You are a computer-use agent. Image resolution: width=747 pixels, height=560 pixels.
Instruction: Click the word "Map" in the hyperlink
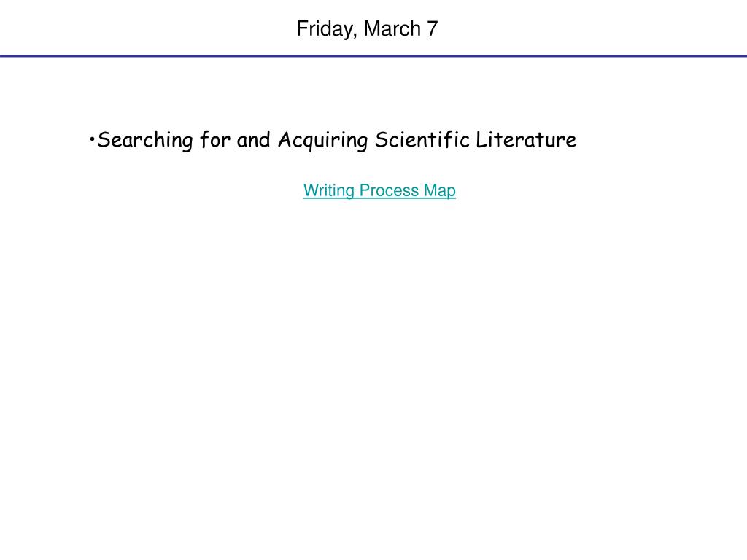point(440,190)
